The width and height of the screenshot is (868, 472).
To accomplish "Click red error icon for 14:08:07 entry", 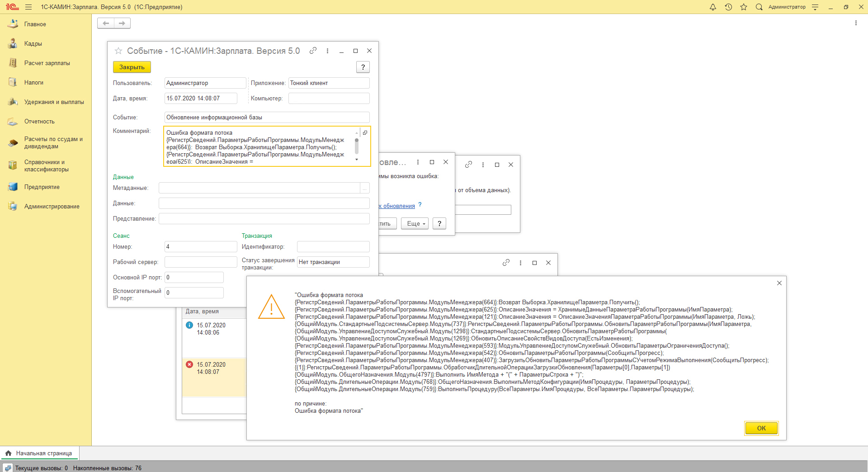I will coord(189,364).
